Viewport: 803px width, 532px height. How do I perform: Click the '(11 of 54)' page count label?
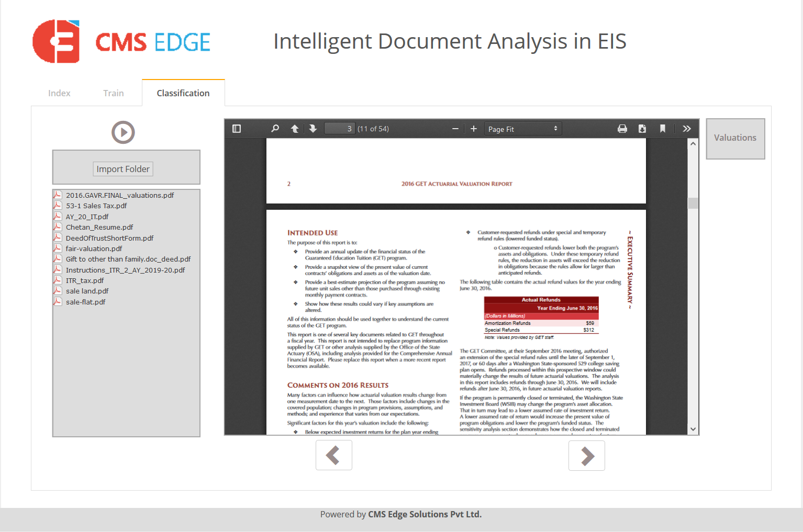coord(373,129)
